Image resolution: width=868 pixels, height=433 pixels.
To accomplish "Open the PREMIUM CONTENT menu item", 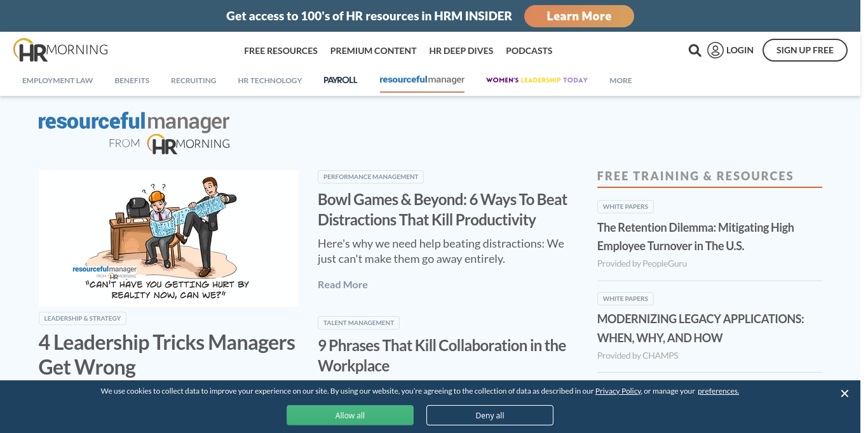I will pyautogui.click(x=374, y=51).
